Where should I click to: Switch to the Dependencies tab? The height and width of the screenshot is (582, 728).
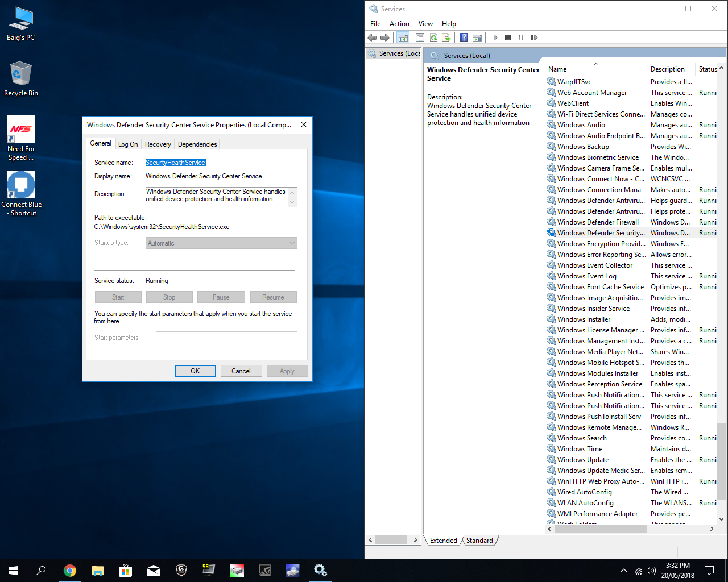[x=197, y=144]
